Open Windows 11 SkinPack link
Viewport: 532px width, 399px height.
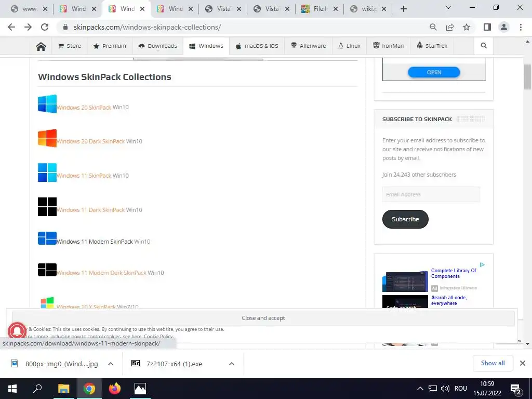[x=84, y=176]
